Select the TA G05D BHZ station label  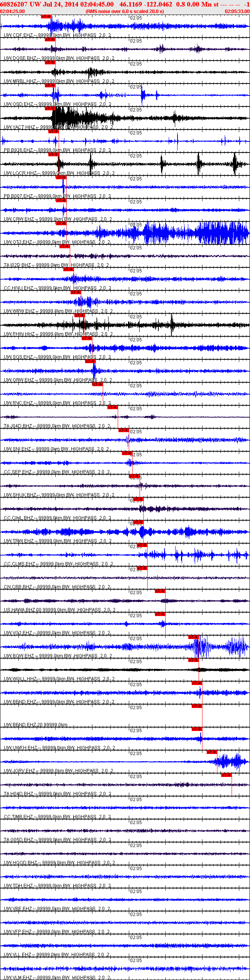(58, 840)
